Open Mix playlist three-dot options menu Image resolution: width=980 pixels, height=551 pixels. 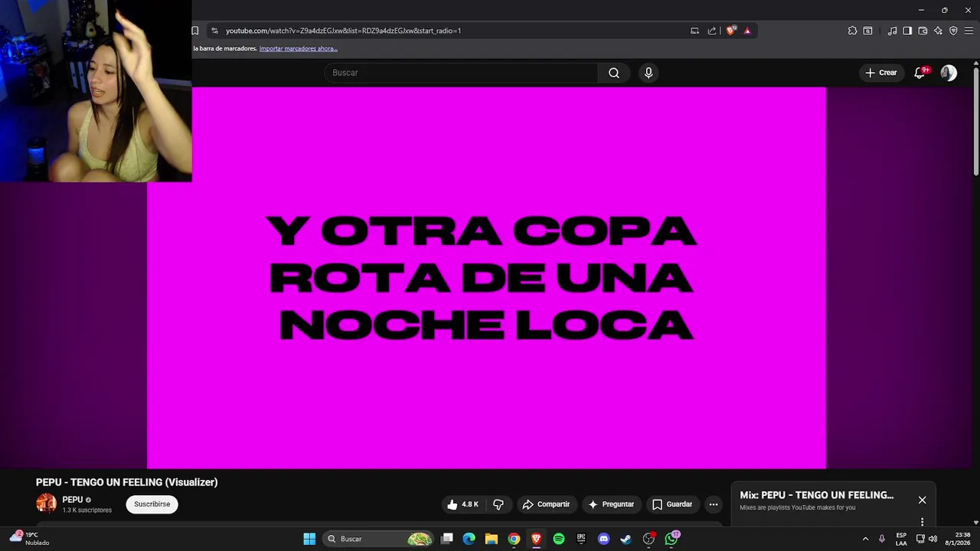pyautogui.click(x=922, y=522)
